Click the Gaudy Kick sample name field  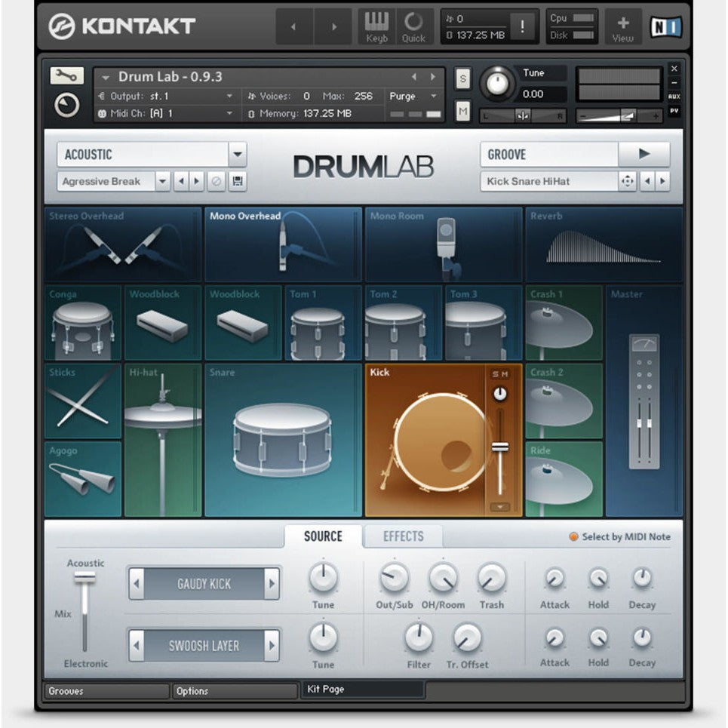pos(204,583)
